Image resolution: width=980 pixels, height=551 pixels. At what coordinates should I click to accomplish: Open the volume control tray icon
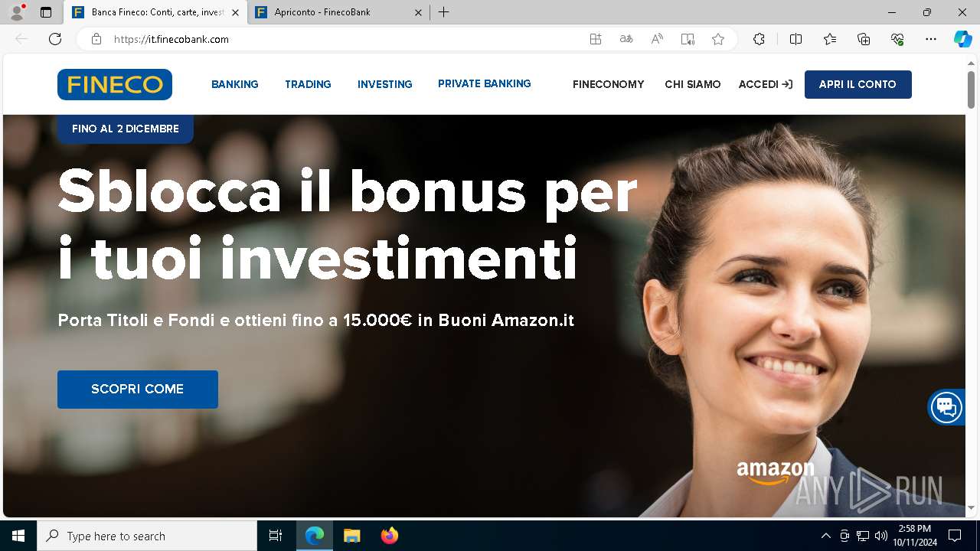[880, 536]
